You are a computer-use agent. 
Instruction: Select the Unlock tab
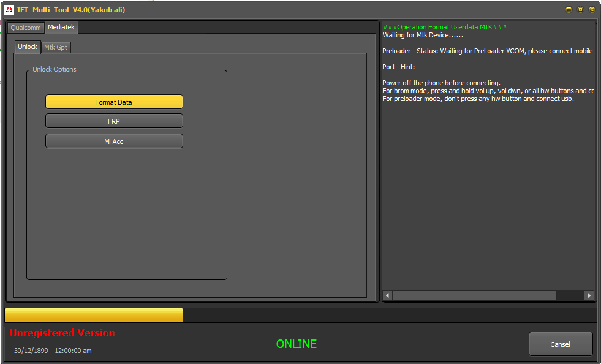coord(27,47)
